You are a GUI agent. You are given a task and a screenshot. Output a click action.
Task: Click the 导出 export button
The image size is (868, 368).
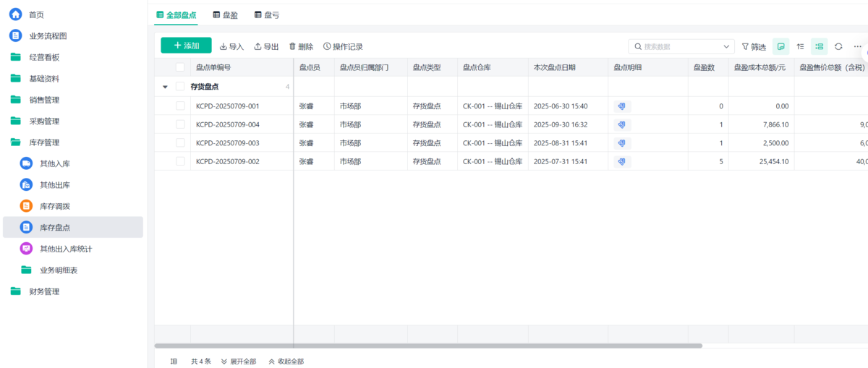point(266,46)
